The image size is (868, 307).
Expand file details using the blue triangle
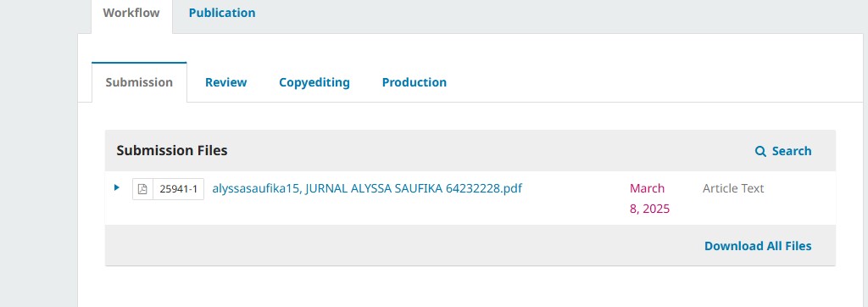(x=117, y=187)
